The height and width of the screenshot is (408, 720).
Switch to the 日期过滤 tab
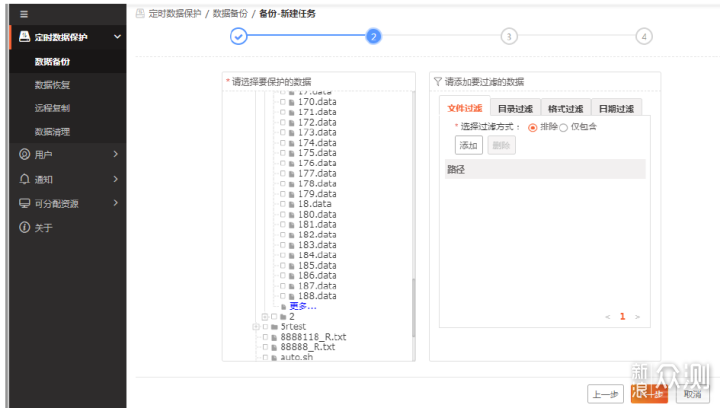click(616, 108)
